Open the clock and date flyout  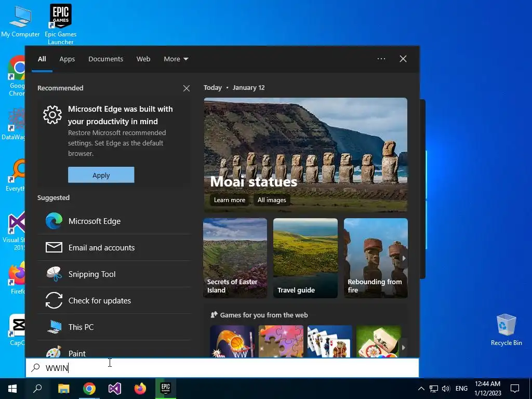tap(487, 389)
